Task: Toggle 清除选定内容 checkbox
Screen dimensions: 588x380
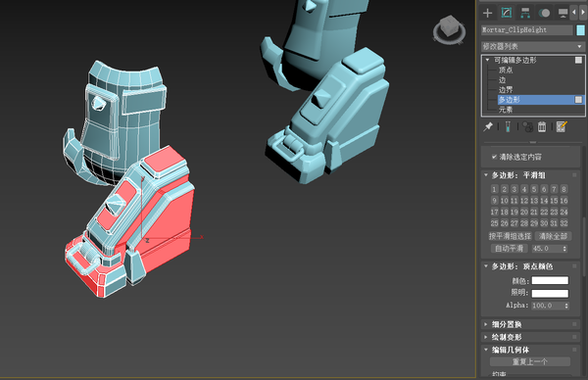Action: 494,157
